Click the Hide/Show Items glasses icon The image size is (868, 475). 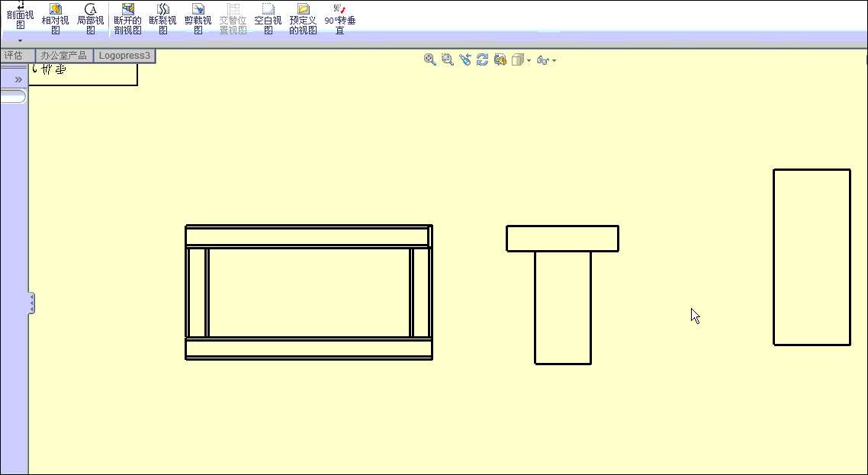coord(543,60)
